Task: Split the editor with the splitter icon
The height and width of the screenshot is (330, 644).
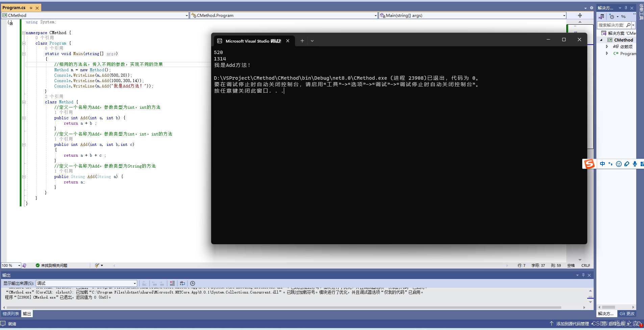Action: pos(580,16)
